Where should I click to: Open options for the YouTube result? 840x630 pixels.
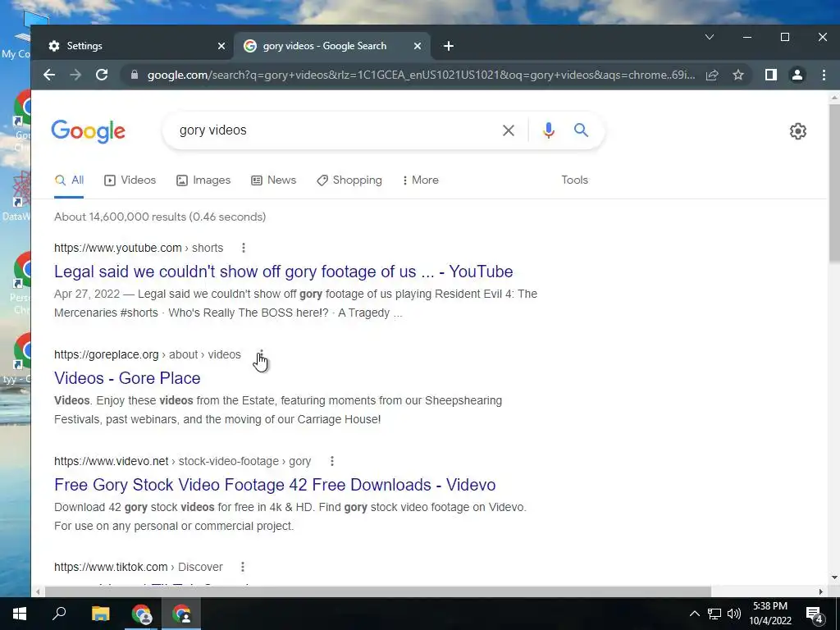click(x=244, y=248)
